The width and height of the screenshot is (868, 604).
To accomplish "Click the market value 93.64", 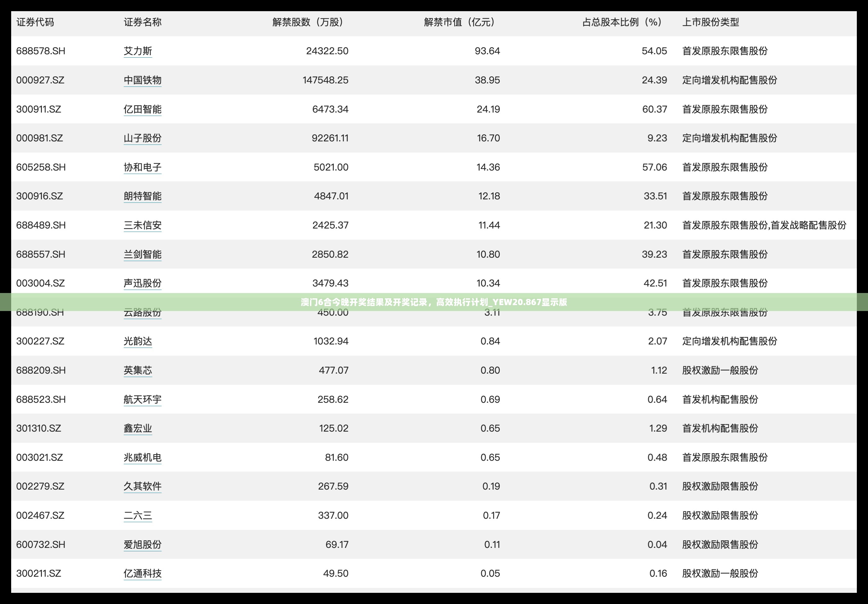I will 487,51.
